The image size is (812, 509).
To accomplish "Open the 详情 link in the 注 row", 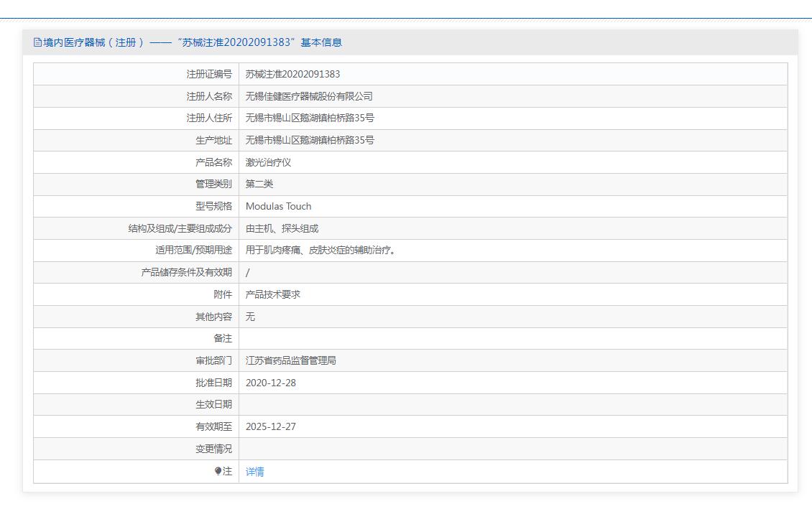I will pyautogui.click(x=254, y=472).
